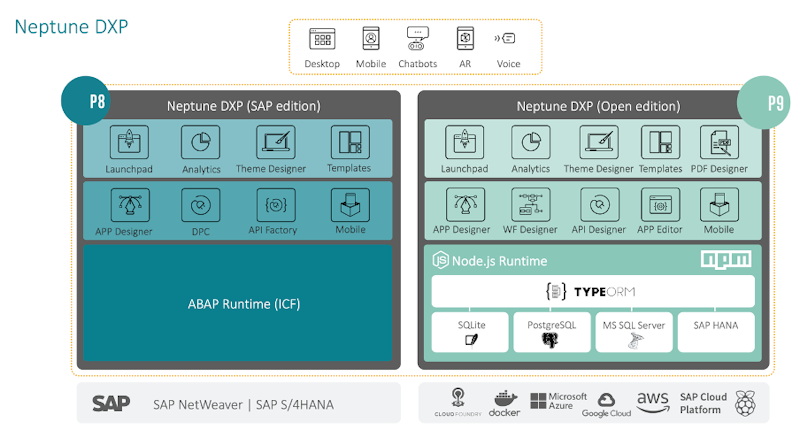The height and width of the screenshot is (430, 800).
Task: Select the Voice channel icon
Action: point(507,39)
